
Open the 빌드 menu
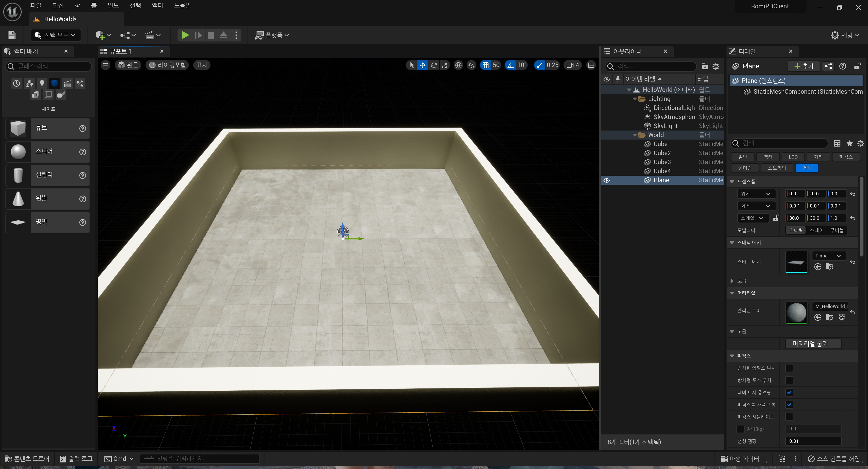pos(113,5)
